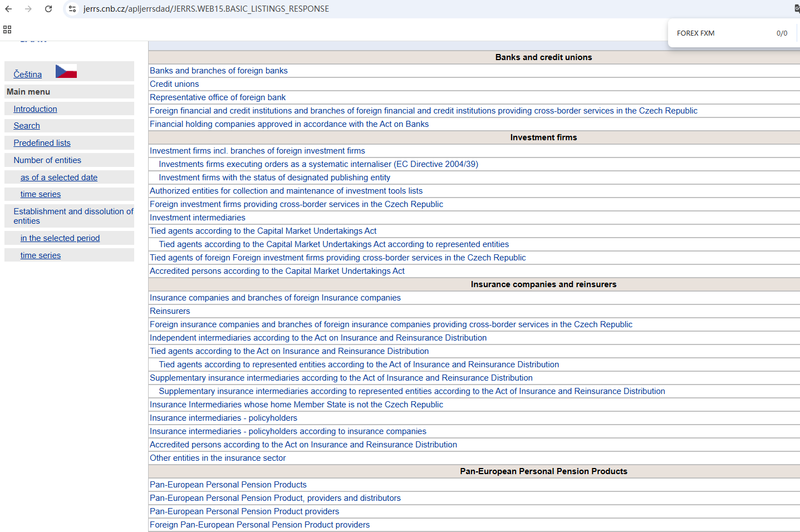Switch language to Čeština
Image resolution: width=800 pixels, height=532 pixels.
point(28,75)
